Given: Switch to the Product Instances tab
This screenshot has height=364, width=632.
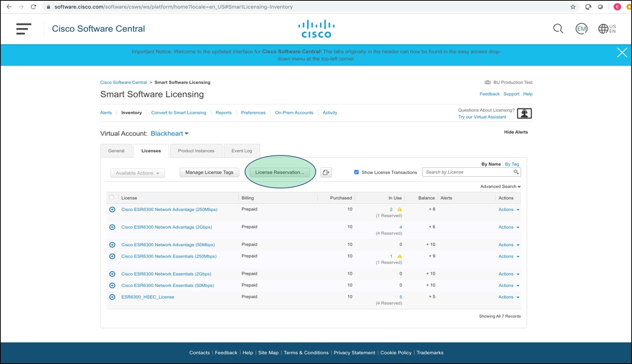Looking at the screenshot, I should 196,151.
